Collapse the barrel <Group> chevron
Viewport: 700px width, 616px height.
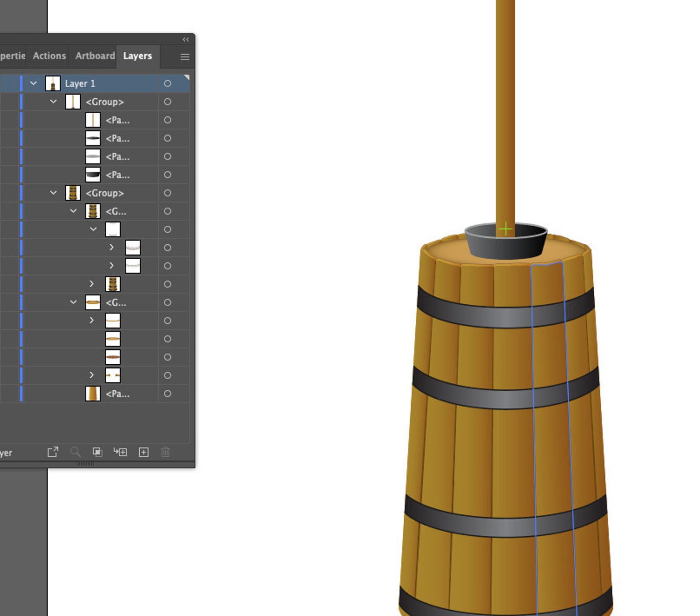click(x=53, y=193)
